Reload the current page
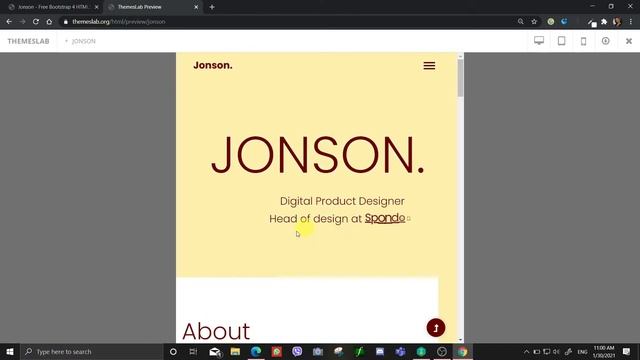Image resolution: width=640 pixels, height=360 pixels. [x=36, y=22]
